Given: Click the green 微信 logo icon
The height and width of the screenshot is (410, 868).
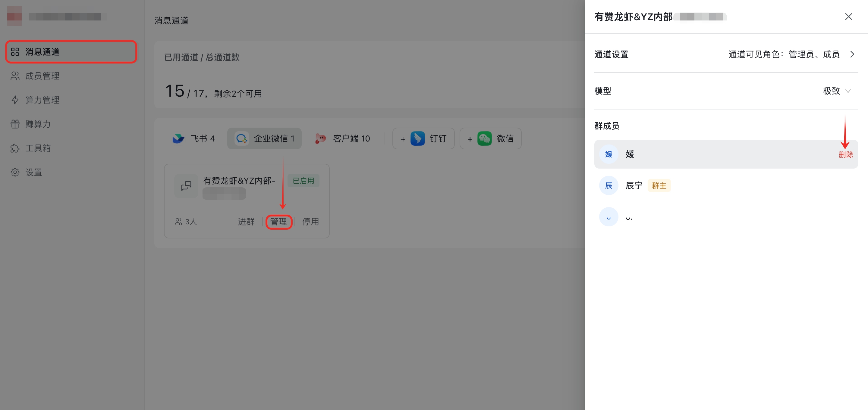Looking at the screenshot, I should [484, 138].
